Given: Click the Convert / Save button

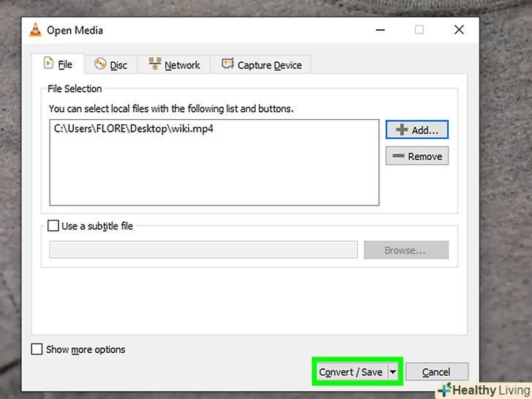Looking at the screenshot, I should [x=351, y=372].
